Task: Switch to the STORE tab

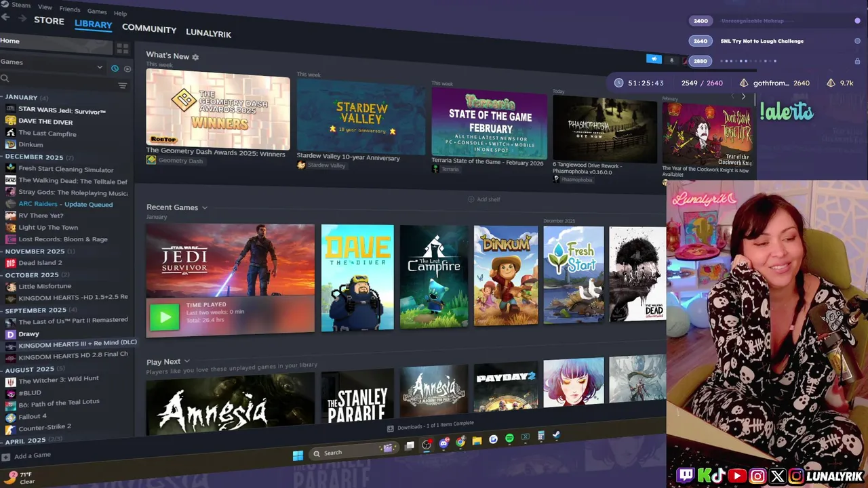Action: [x=49, y=21]
